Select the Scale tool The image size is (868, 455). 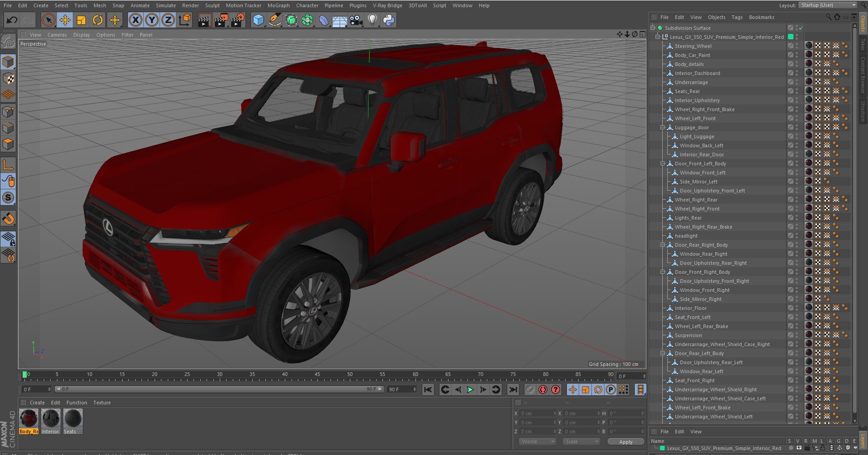(x=81, y=20)
